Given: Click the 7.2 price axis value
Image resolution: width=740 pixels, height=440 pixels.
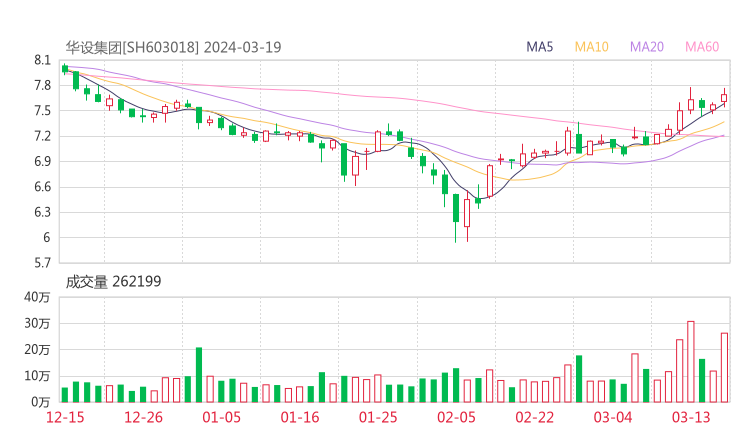Looking at the screenshot, I should pyautogui.click(x=42, y=136).
